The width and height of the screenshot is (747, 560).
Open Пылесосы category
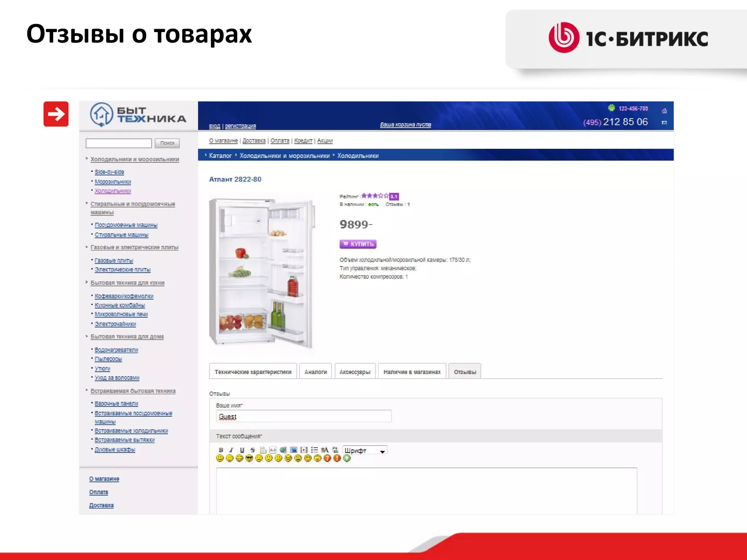(108, 359)
